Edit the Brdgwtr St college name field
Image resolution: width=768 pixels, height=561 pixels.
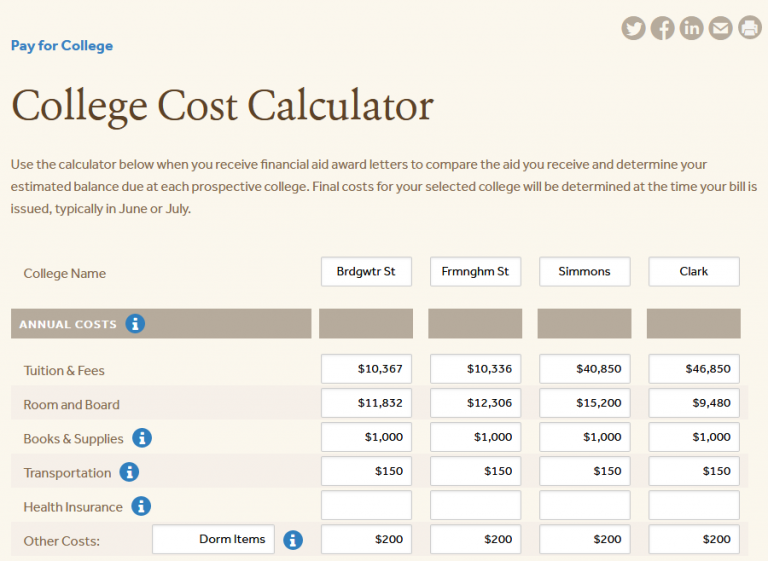click(366, 272)
